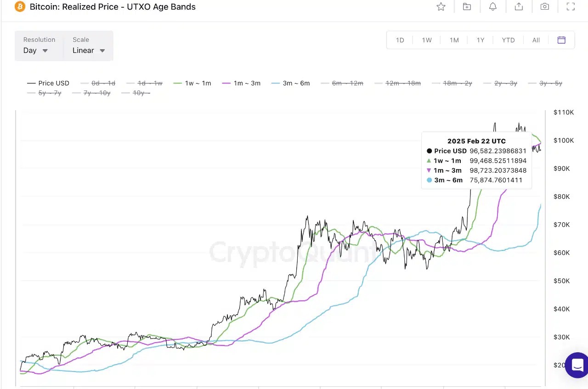Open the calendar date range picker
Screen dimensions: 588x389
click(561, 40)
